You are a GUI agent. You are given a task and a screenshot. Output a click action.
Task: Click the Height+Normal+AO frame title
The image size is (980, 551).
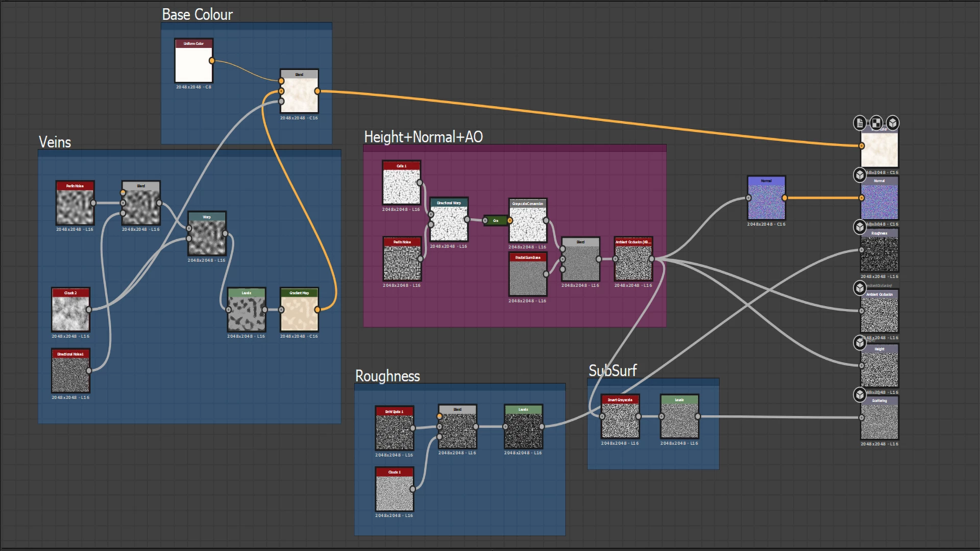coord(423,137)
